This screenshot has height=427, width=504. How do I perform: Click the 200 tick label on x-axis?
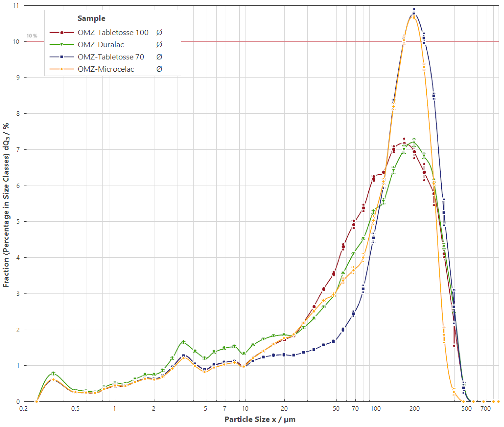pyautogui.click(x=415, y=409)
